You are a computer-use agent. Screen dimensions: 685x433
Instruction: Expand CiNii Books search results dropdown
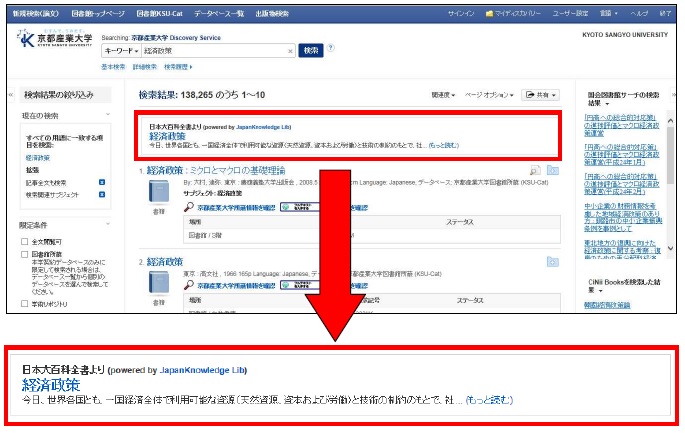(x=600, y=291)
